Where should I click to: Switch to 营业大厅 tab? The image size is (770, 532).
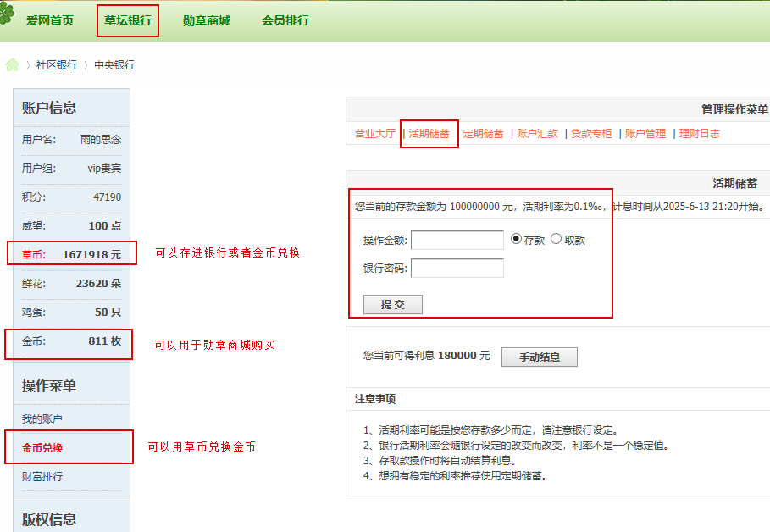click(375, 134)
